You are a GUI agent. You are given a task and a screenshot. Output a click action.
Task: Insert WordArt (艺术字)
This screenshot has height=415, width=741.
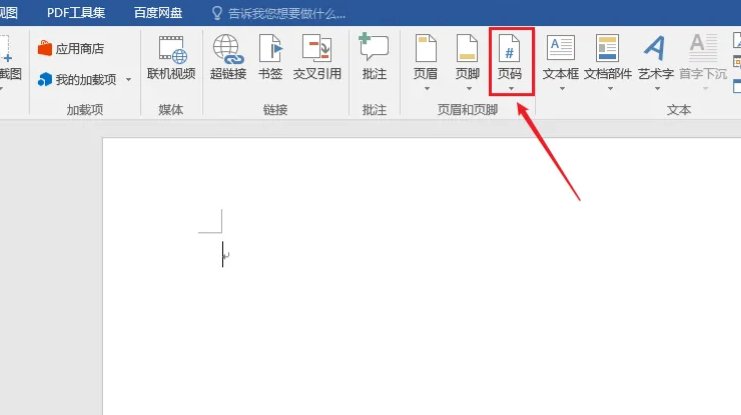click(655, 62)
